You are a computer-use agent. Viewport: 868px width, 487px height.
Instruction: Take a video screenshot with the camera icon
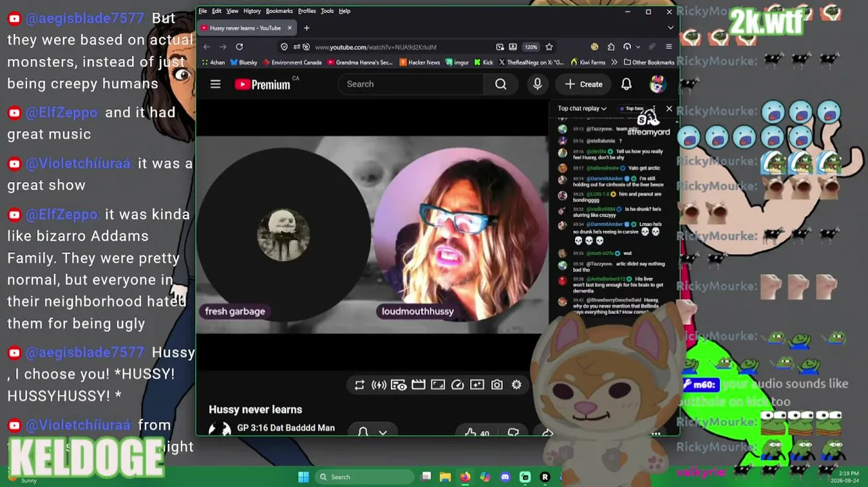tap(497, 385)
